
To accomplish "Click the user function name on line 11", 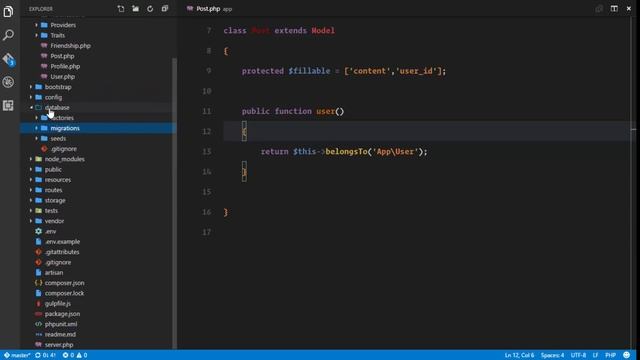I will (x=325, y=111).
